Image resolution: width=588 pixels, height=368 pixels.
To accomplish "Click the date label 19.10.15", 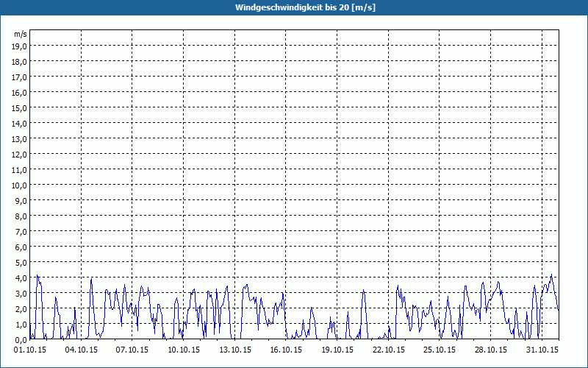I will 337,350.
